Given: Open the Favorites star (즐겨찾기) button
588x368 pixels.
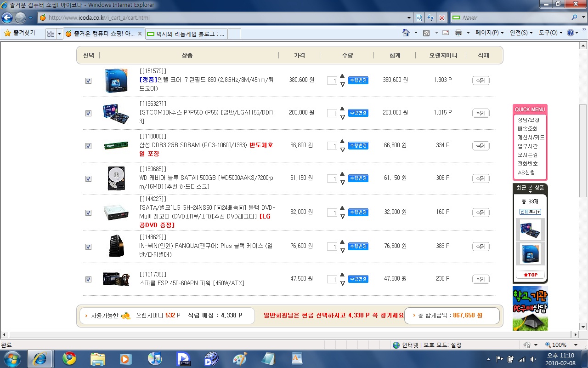Looking at the screenshot, I should pos(19,33).
